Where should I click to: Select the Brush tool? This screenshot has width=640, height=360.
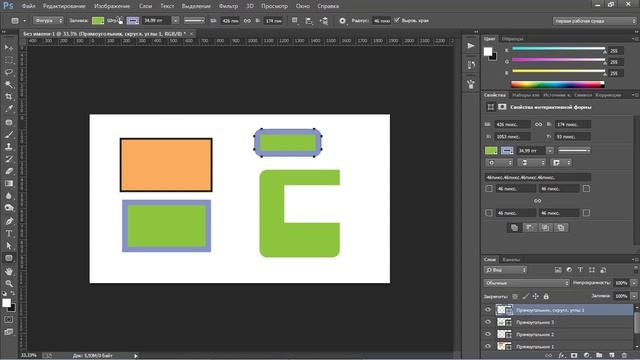(x=9, y=134)
